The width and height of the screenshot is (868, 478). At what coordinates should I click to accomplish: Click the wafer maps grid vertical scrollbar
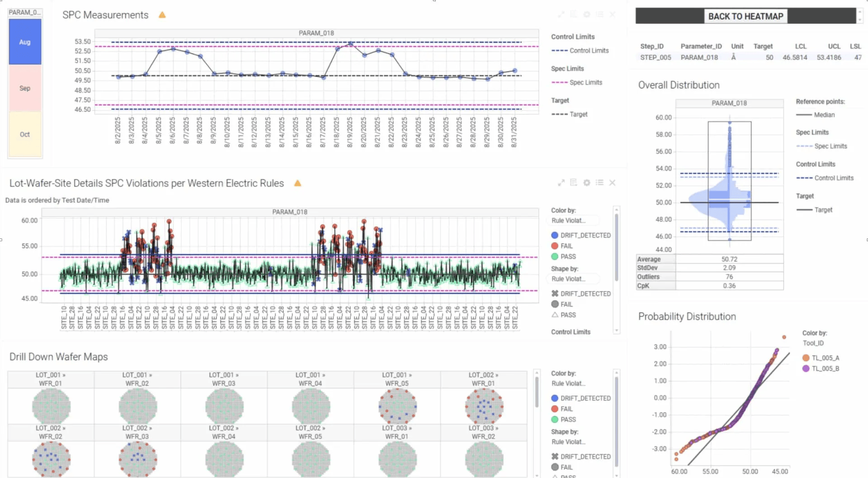(x=537, y=392)
